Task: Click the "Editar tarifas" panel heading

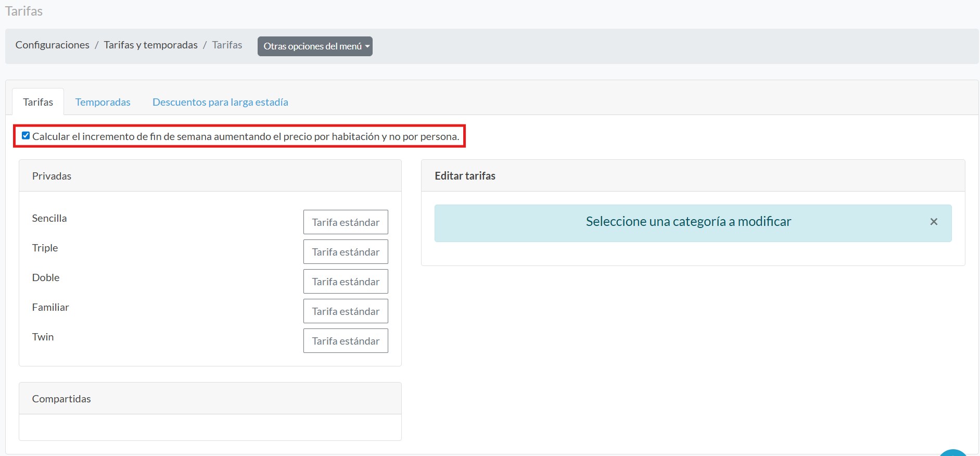Action: (465, 176)
